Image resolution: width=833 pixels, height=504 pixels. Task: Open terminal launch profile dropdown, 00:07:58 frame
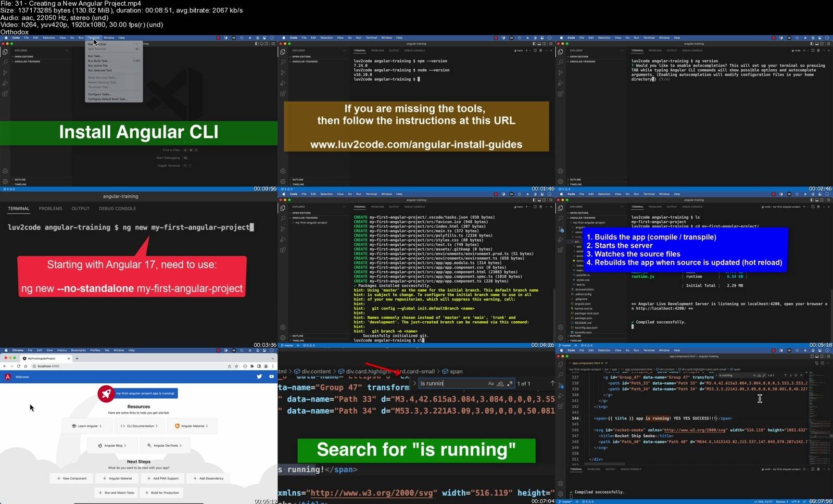tap(808, 469)
